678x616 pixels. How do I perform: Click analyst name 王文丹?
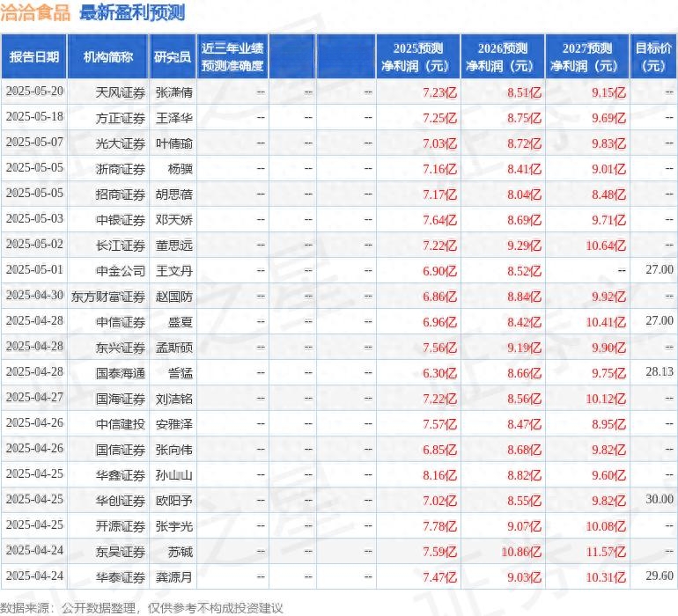[173, 271]
